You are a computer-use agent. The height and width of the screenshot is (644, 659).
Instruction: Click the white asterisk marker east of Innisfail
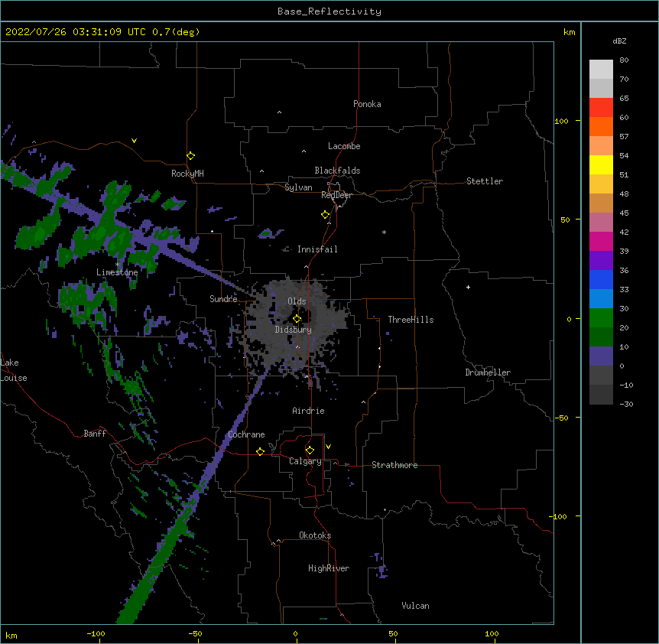pos(384,232)
